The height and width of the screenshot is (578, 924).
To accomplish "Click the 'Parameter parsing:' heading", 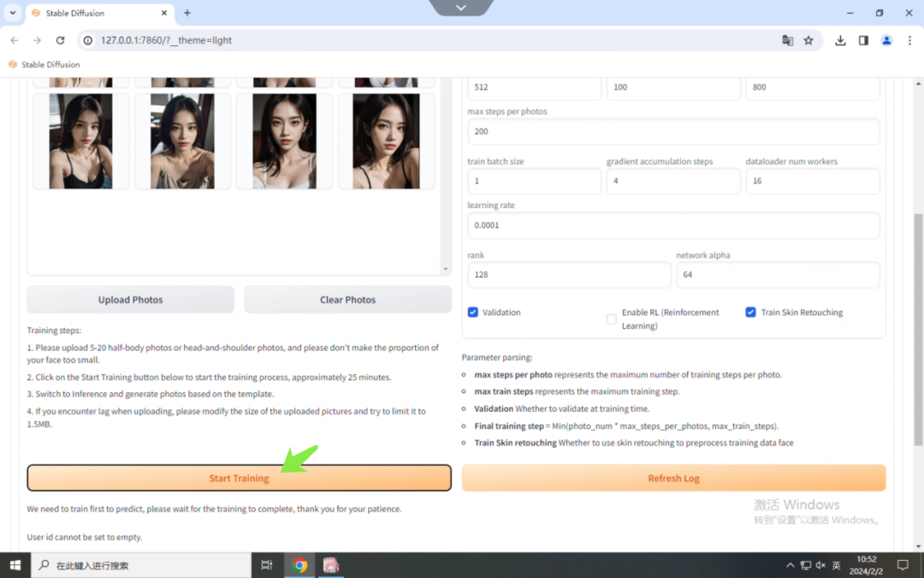I will [497, 357].
